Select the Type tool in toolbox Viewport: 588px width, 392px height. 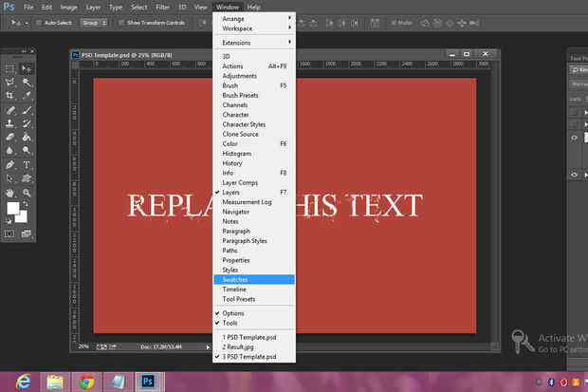click(27, 163)
